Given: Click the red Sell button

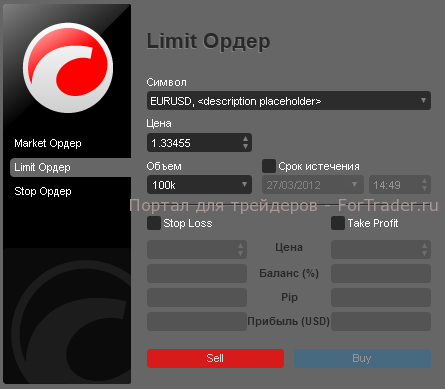Looking at the screenshot, I should 215,358.
